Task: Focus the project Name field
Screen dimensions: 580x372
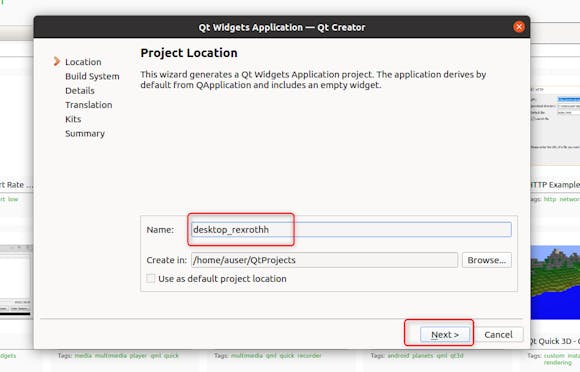Action: [x=351, y=229]
